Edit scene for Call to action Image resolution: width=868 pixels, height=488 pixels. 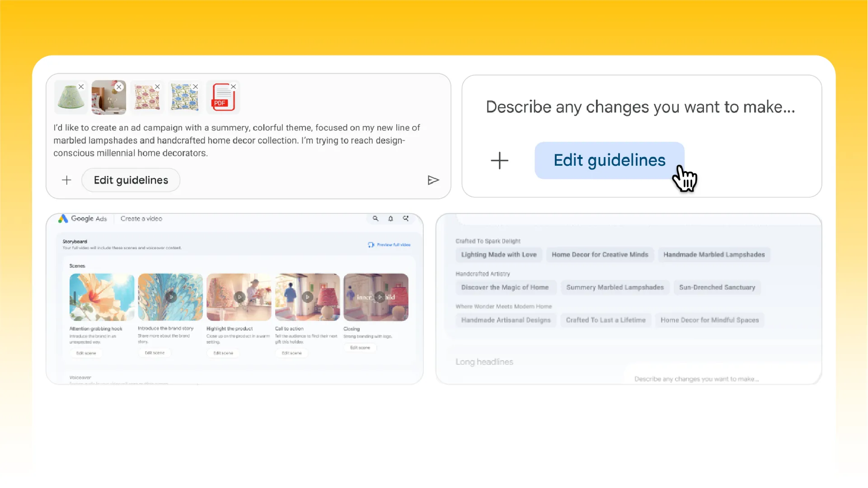(x=292, y=353)
